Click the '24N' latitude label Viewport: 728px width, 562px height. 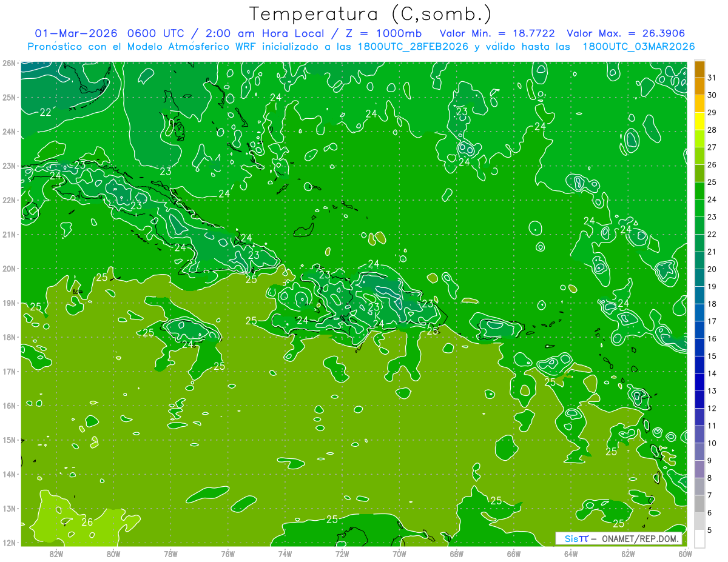pos(9,132)
